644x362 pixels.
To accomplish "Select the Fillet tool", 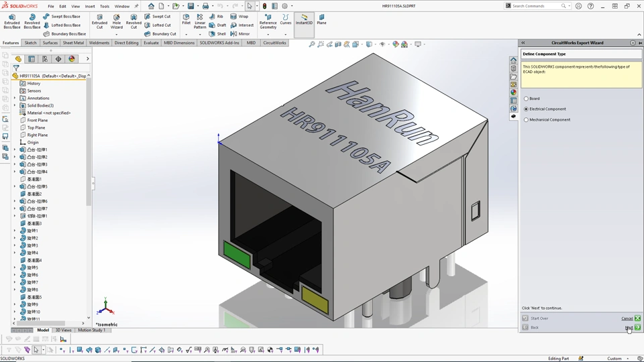I will click(x=186, y=19).
